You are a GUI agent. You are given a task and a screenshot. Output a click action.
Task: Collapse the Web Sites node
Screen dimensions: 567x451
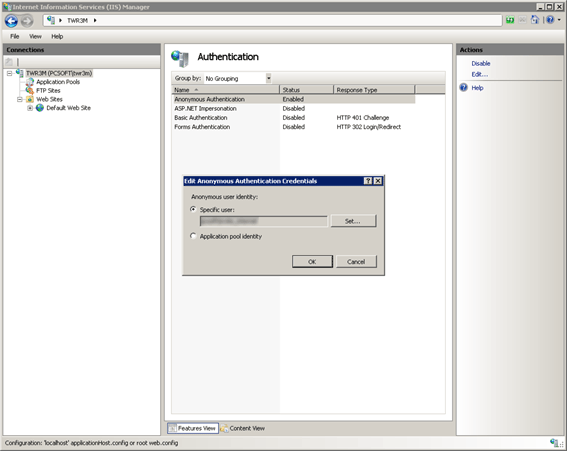(x=20, y=99)
